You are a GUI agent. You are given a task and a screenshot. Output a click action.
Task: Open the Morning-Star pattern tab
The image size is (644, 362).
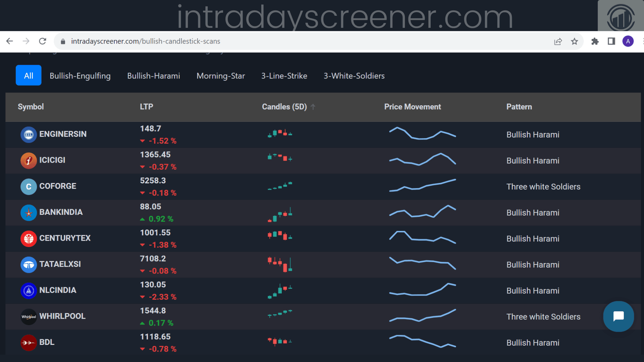(220, 76)
